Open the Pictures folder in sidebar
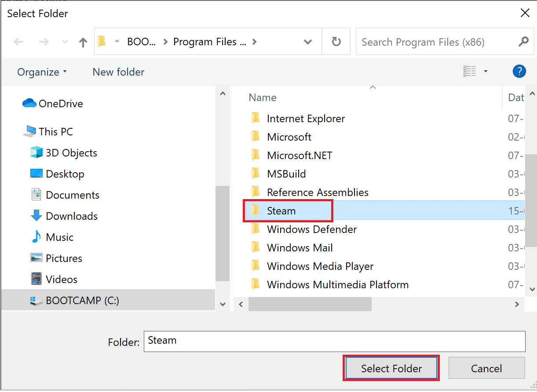Viewport: 537px width, 392px height. 64,258
